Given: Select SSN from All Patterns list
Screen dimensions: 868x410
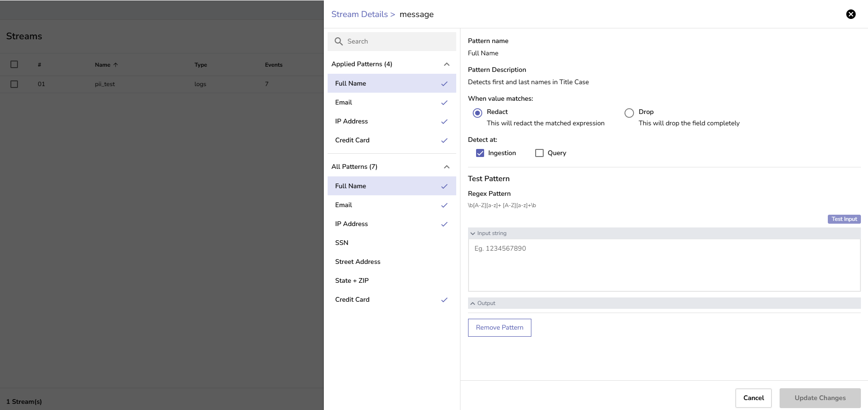Looking at the screenshot, I should 342,243.
